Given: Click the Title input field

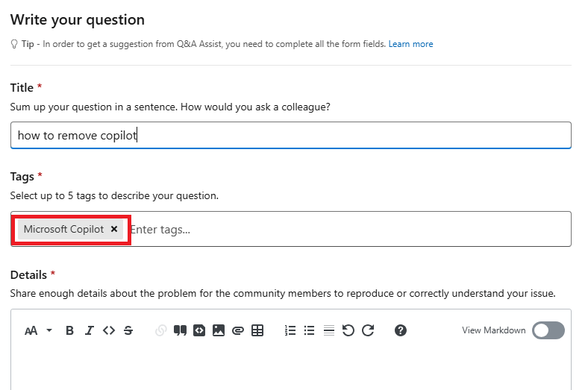Looking at the screenshot, I should [x=291, y=136].
